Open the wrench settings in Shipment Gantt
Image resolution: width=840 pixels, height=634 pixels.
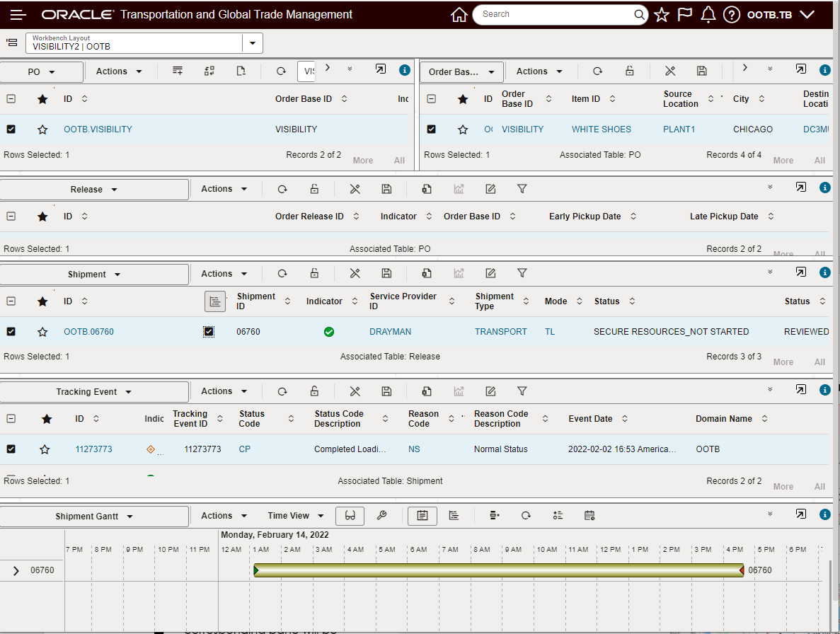tap(381, 516)
